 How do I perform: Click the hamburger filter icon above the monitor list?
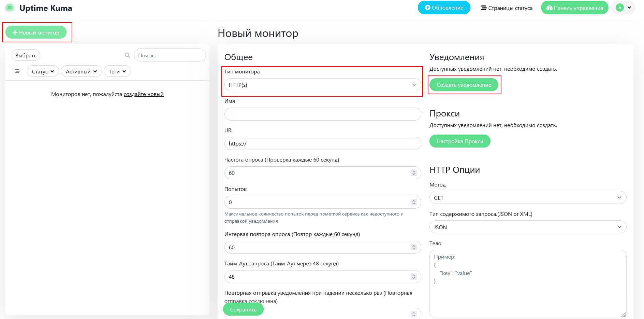click(17, 71)
